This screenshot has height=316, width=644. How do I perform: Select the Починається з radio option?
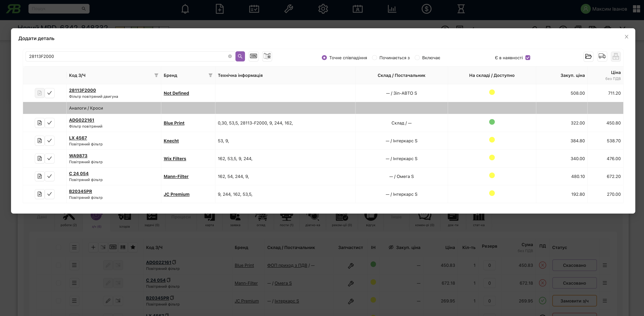click(374, 58)
